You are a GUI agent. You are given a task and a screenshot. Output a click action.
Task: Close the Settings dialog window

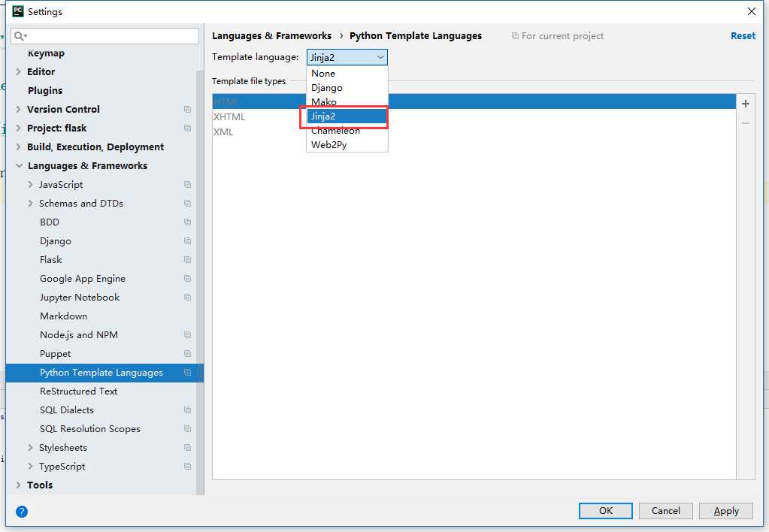tap(752, 11)
